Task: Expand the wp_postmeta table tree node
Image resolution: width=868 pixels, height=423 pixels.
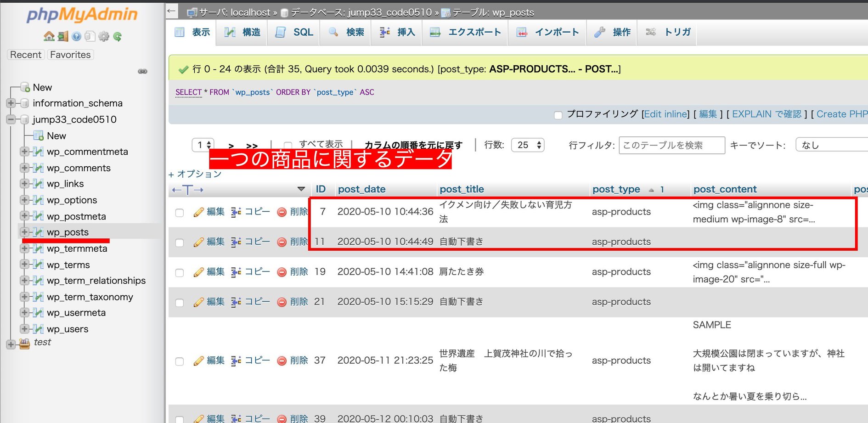Action: pos(25,216)
